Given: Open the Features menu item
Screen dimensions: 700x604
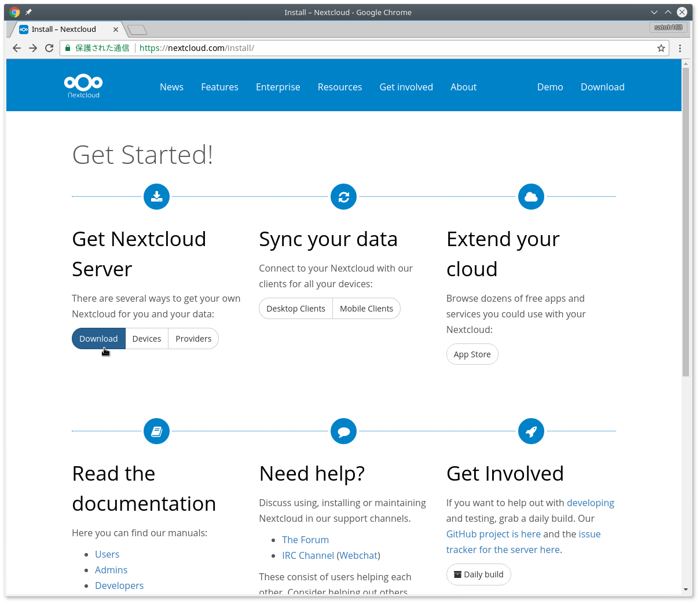Looking at the screenshot, I should (219, 87).
